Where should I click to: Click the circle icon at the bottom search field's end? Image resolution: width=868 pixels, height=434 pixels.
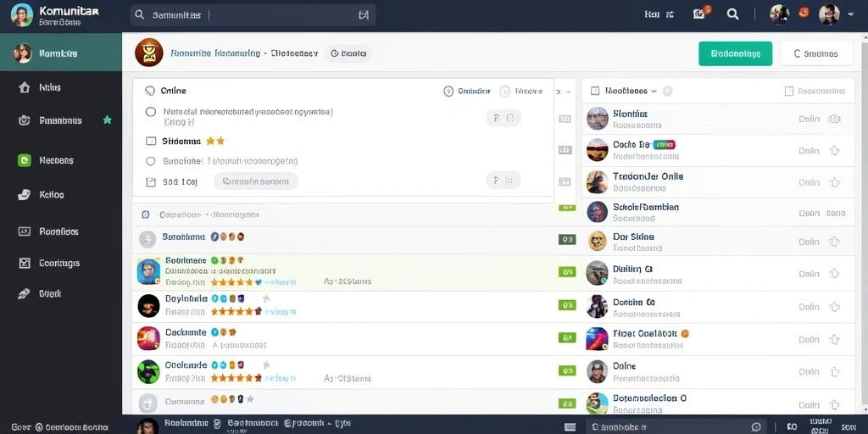click(x=756, y=427)
